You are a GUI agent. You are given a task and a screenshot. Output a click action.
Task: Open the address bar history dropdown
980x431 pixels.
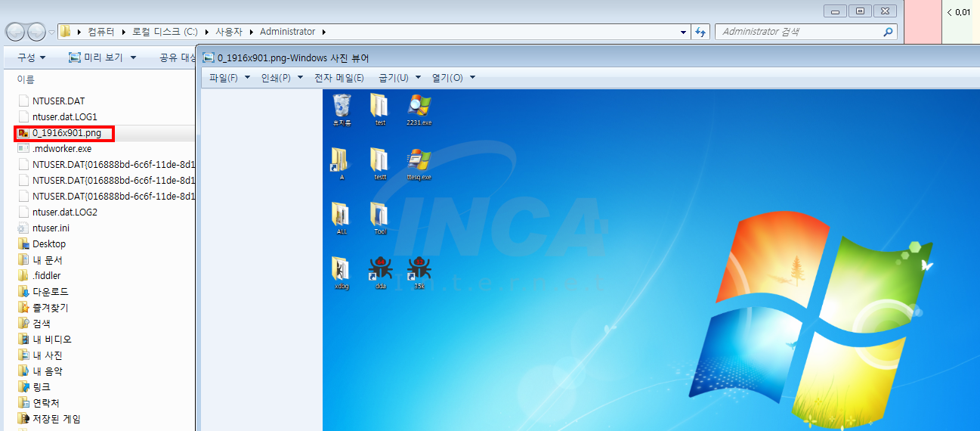(x=684, y=32)
